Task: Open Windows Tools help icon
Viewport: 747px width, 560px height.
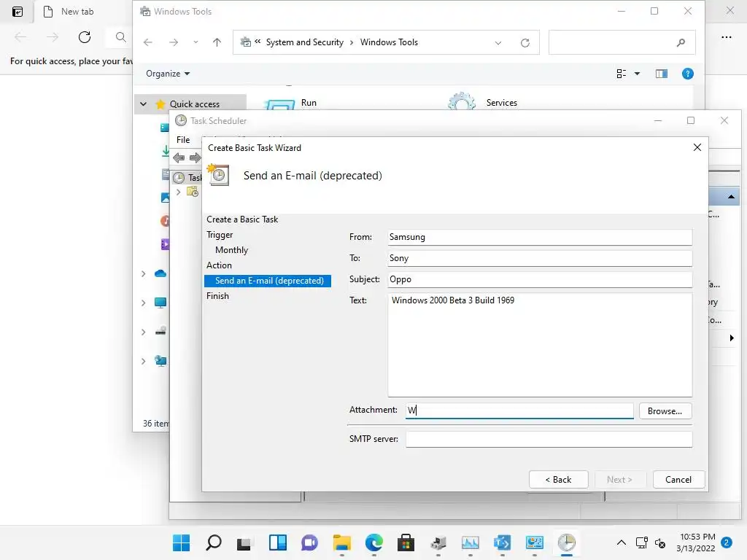Action: point(687,74)
